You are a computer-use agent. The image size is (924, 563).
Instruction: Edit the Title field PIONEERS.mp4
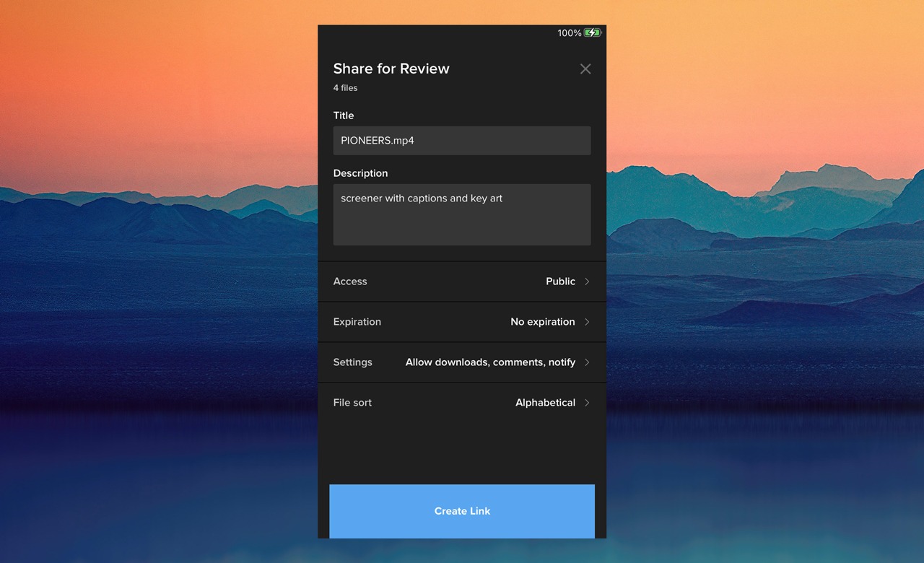[462, 141]
